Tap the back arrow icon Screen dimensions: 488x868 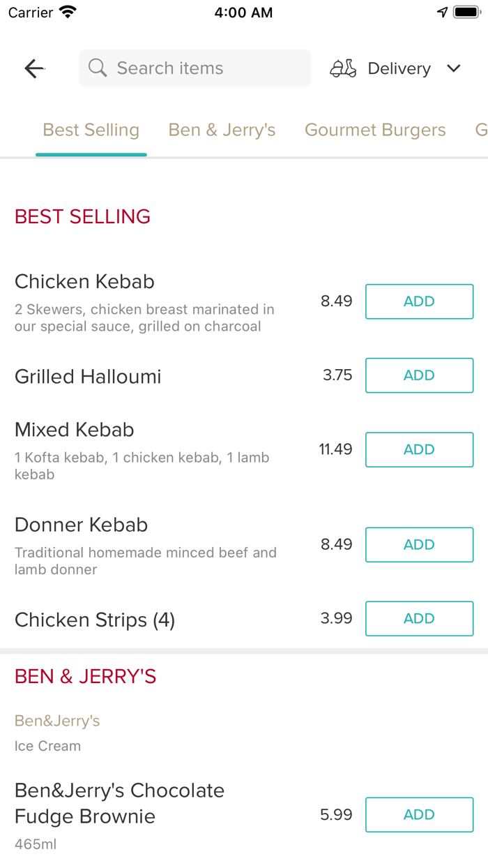(34, 68)
